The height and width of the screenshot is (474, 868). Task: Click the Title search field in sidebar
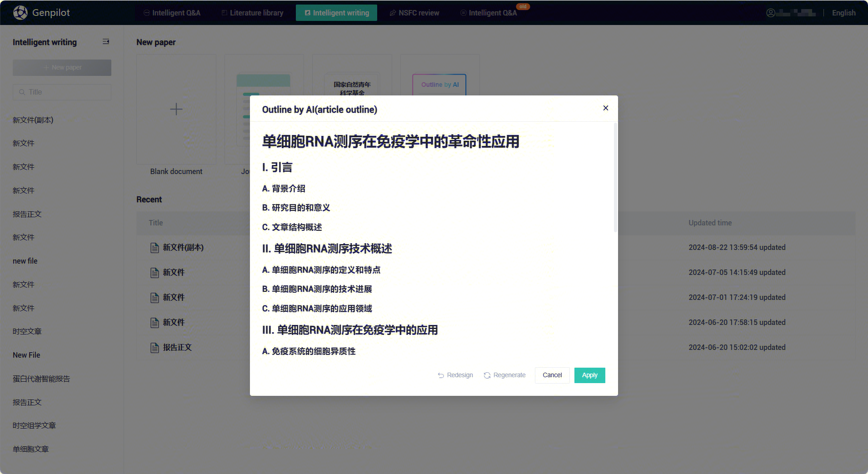pyautogui.click(x=62, y=92)
